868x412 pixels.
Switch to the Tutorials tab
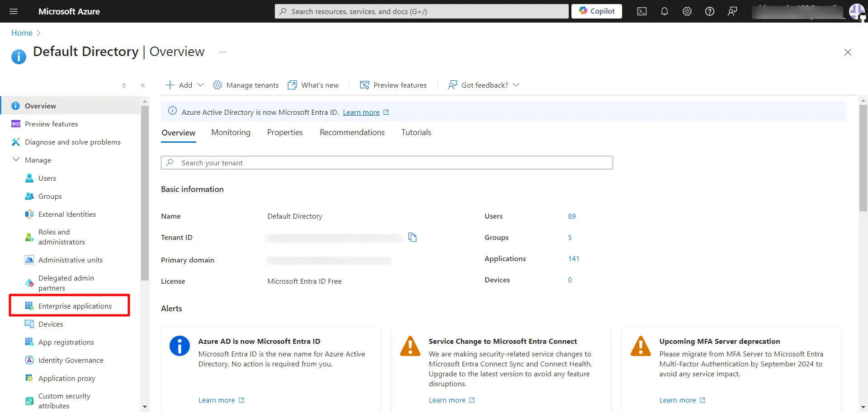pos(416,132)
